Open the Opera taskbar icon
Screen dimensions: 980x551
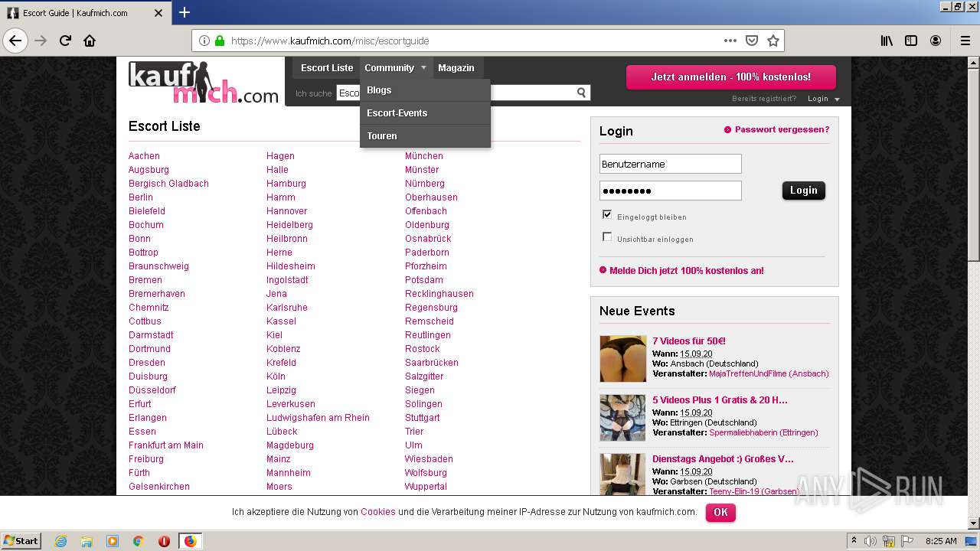164,541
